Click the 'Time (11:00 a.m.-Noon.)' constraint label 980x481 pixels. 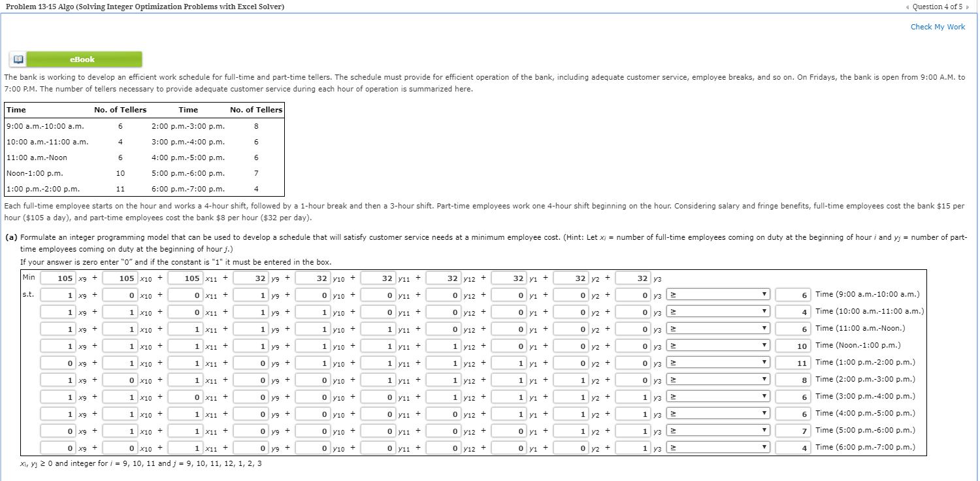(860, 328)
